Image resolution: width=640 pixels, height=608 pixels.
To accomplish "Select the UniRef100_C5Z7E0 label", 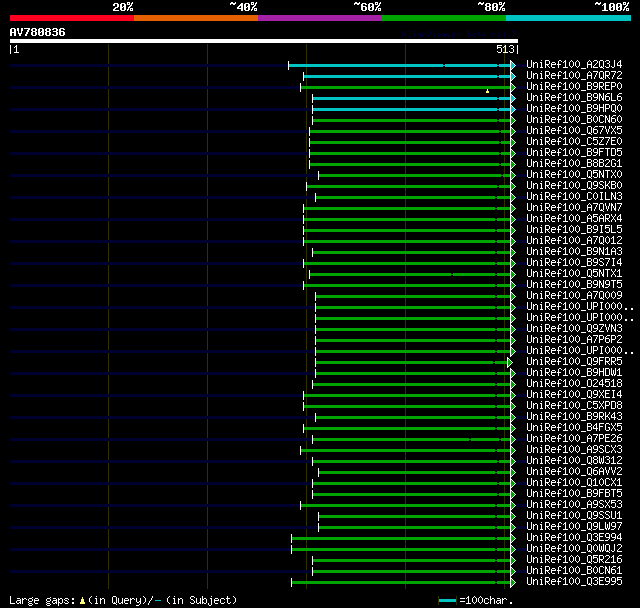I will (x=574, y=142).
